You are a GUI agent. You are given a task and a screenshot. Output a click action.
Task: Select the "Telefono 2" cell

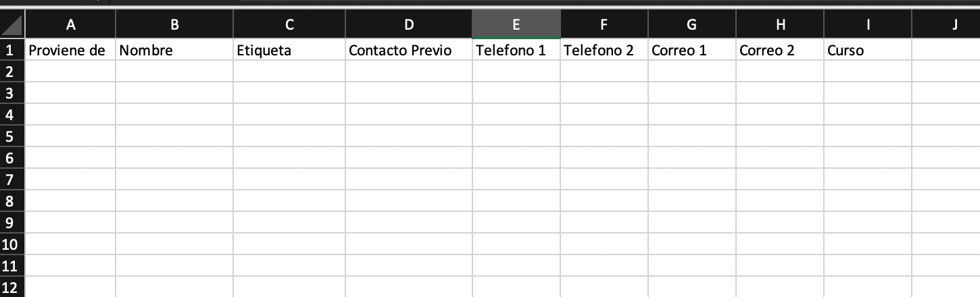pyautogui.click(x=604, y=50)
